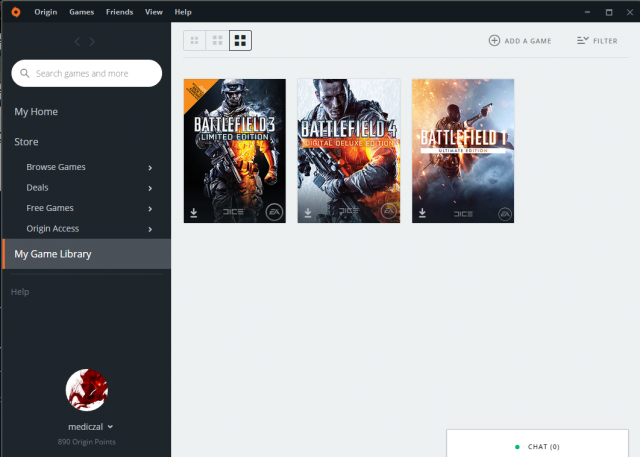Expand Browse Games submenu arrow

pyautogui.click(x=150, y=168)
